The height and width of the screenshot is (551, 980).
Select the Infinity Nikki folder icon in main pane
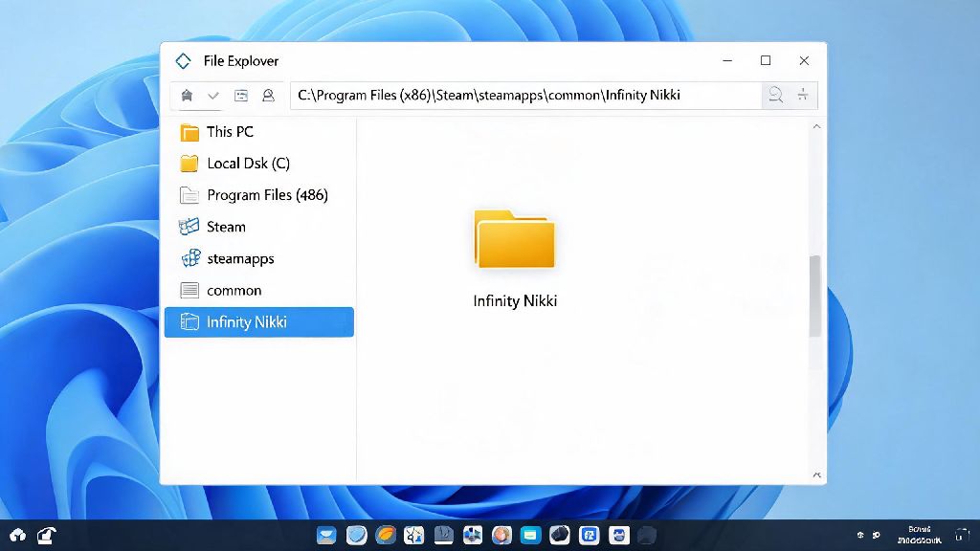click(x=514, y=240)
